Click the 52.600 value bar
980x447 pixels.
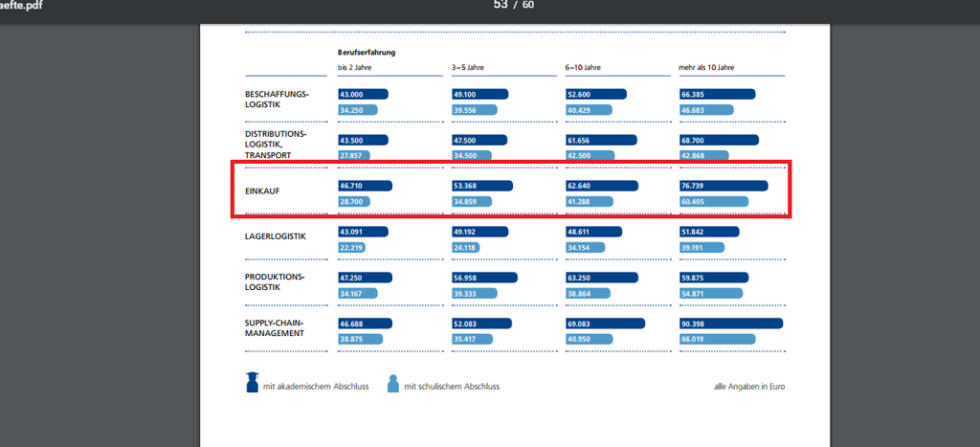tap(595, 94)
